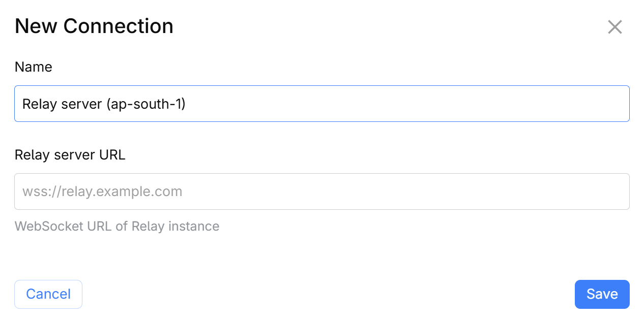The image size is (644, 319).
Task: Cancel creating the new connection
Action: [48, 294]
